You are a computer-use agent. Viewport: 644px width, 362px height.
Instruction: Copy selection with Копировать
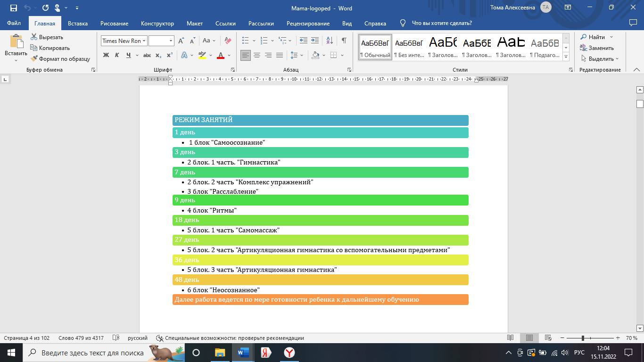tap(50, 48)
